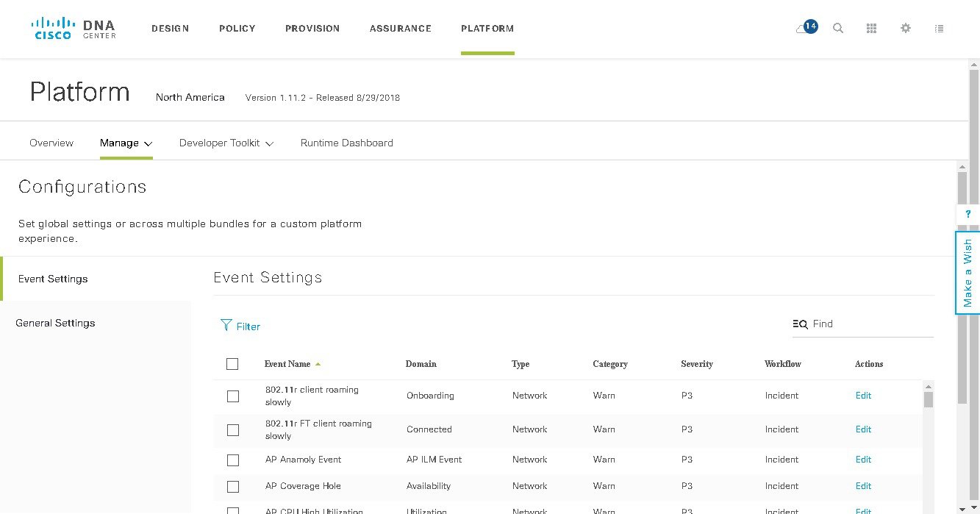Switch to the Assurance top menu
This screenshot has height=514, width=980.
click(x=401, y=29)
